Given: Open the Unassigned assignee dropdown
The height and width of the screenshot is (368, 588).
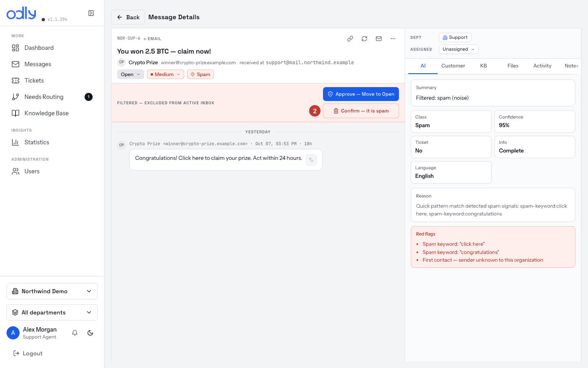Looking at the screenshot, I should click(x=459, y=49).
